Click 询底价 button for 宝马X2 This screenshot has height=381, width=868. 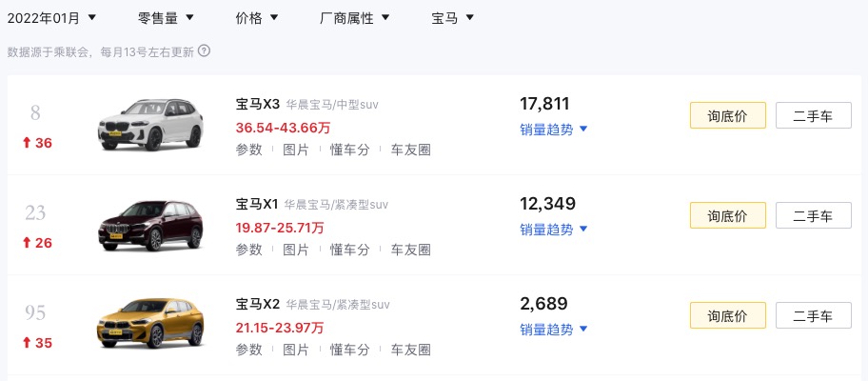tap(727, 315)
